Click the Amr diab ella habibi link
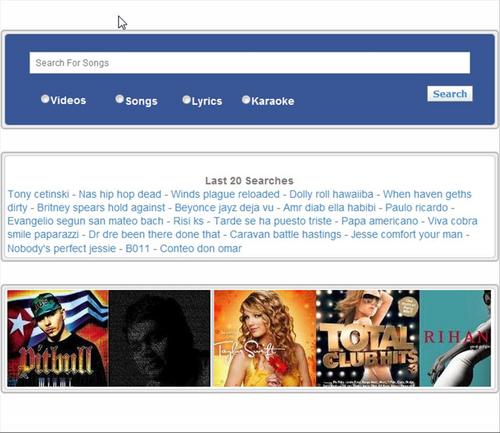The width and height of the screenshot is (500, 433). point(329,208)
